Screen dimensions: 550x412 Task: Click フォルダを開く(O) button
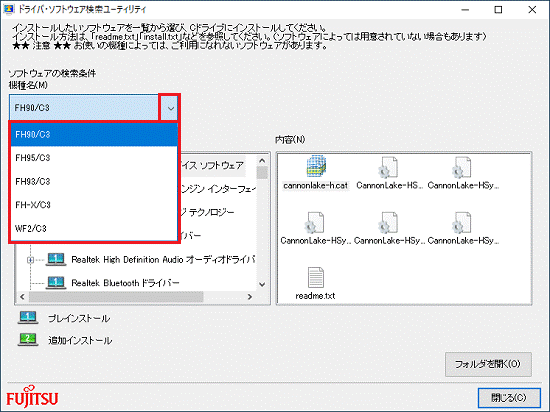pos(488,364)
